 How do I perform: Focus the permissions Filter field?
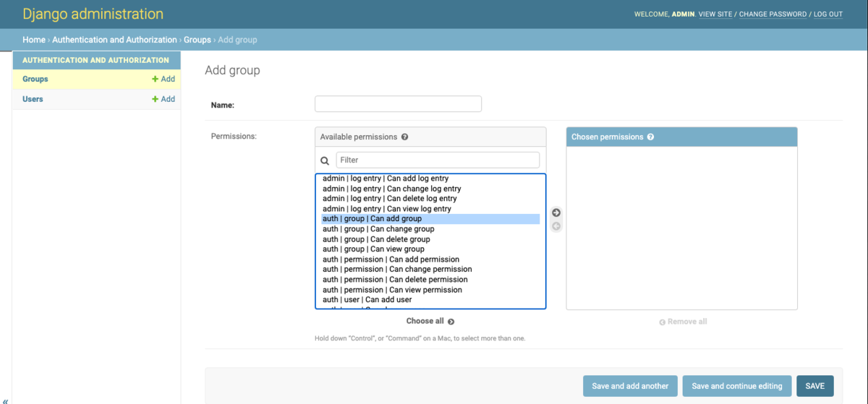[438, 160]
